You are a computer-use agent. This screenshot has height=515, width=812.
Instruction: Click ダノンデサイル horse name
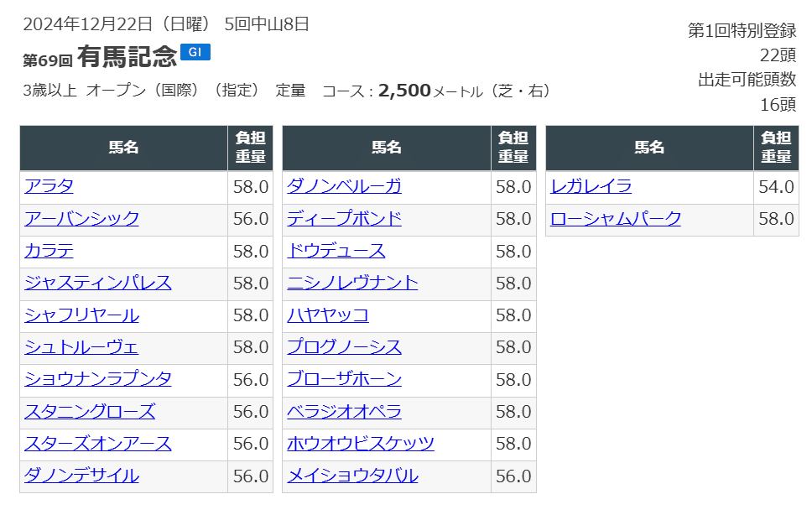tap(82, 476)
